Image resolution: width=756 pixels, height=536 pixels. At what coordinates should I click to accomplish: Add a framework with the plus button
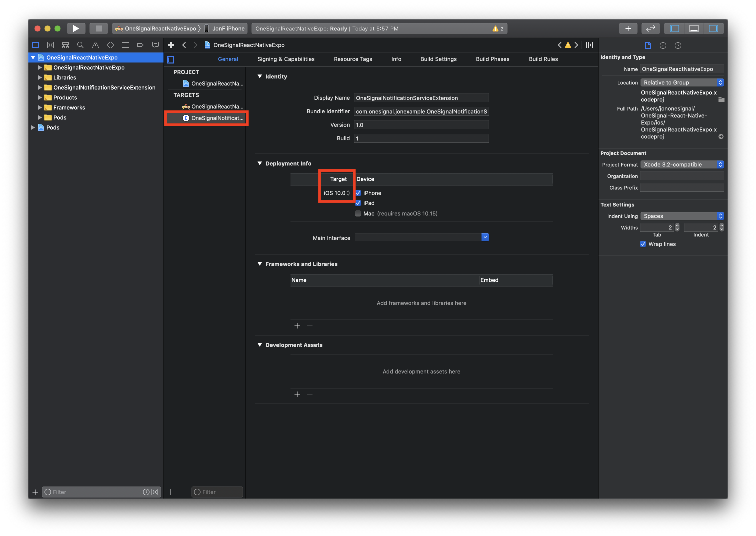click(297, 326)
